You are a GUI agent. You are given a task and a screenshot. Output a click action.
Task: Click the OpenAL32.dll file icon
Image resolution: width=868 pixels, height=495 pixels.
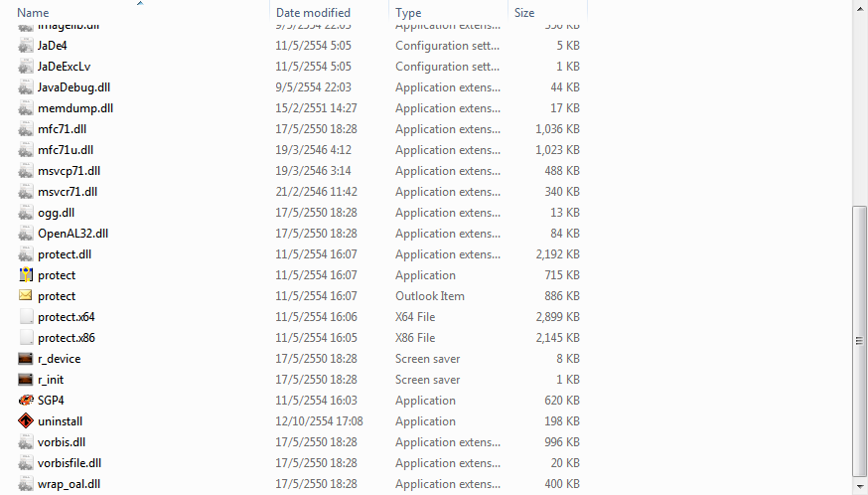(26, 234)
